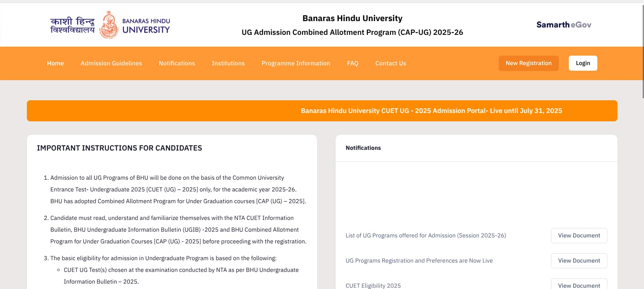Screen dimensions: 644x289
Task: Click the Login button
Action: click(583, 63)
